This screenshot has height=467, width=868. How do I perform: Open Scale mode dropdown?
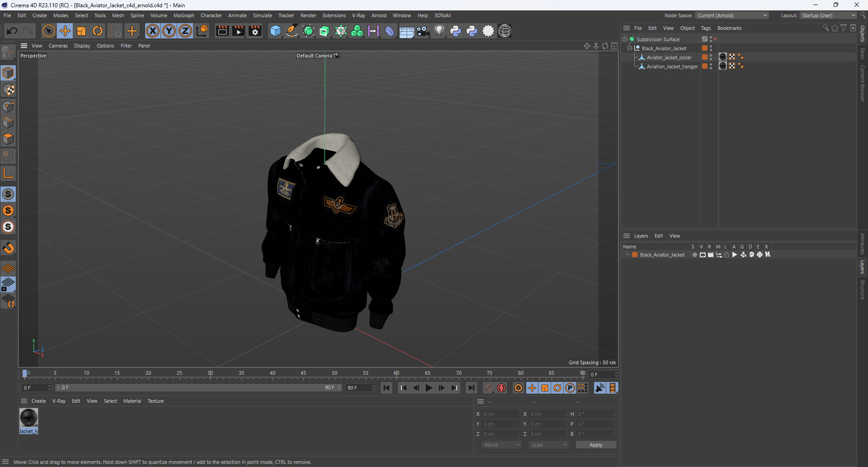549,445
